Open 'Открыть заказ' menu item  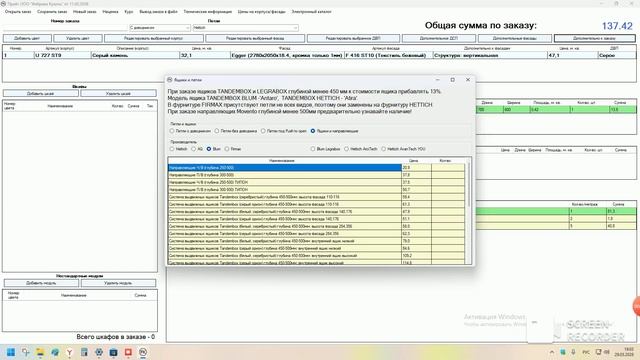(x=18, y=12)
